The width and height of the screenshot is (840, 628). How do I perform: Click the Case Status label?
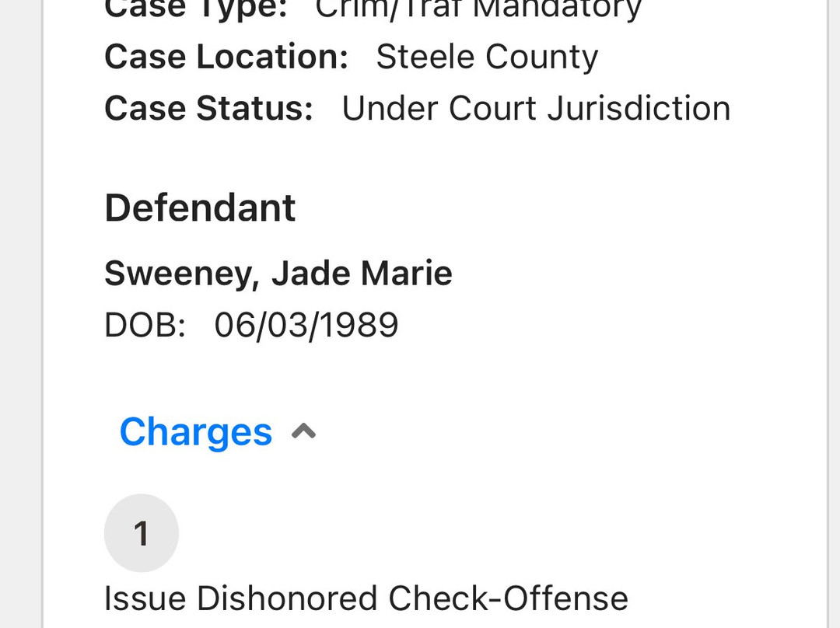point(208,108)
